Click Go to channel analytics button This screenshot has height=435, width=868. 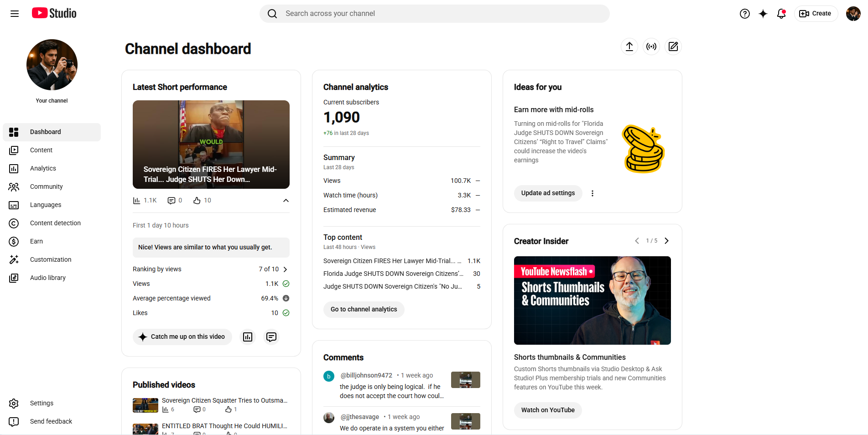(364, 310)
